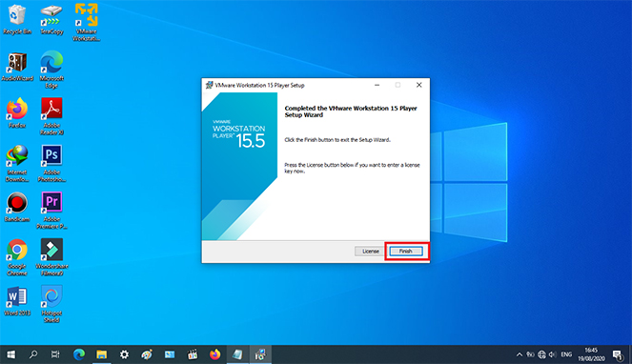Select the Adobe Reader XI desktop shortcut
The width and height of the screenshot is (632, 364).
point(51,116)
